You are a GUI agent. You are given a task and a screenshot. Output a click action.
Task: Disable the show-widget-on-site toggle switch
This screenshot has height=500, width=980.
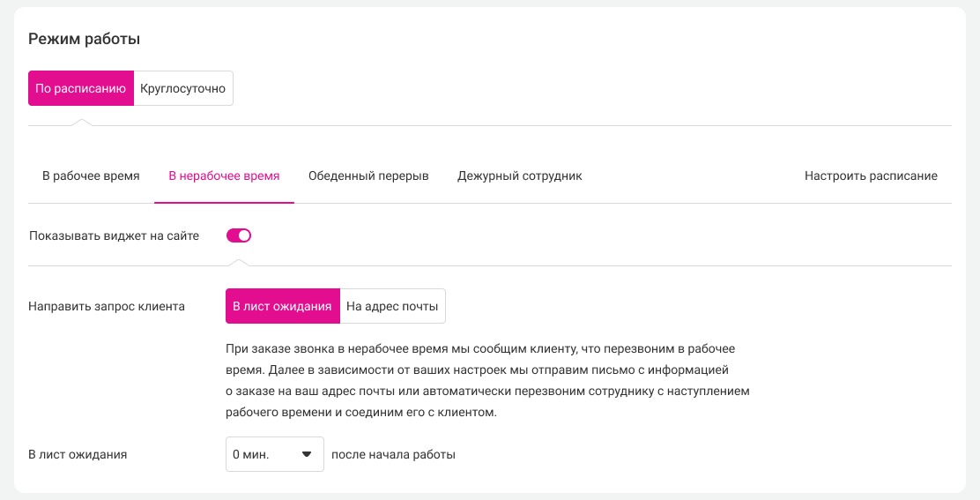coord(239,235)
